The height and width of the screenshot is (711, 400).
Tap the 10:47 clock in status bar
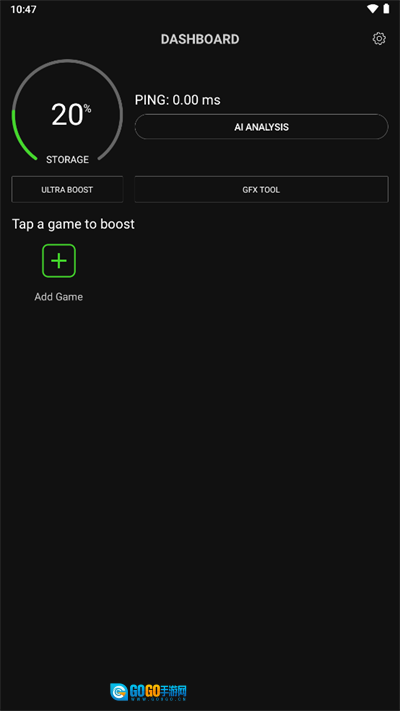pos(24,9)
